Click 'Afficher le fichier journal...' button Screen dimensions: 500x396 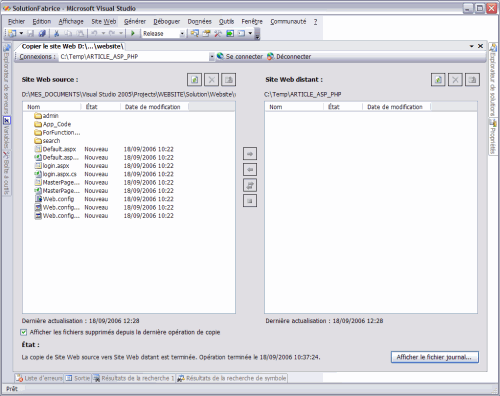point(435,357)
